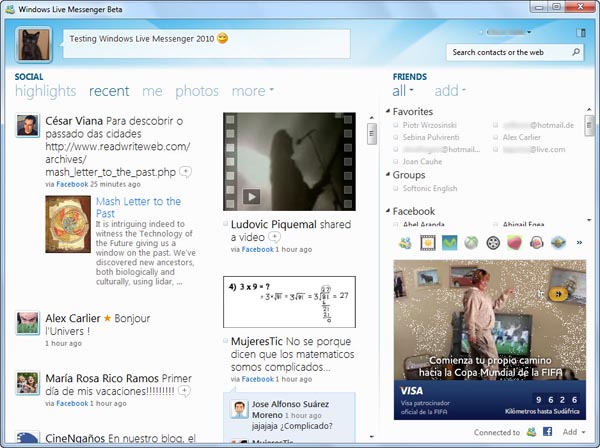Viewport: 600px width, 448px height.
Task: Play Ludovic Piquemal's shared video
Action: (x=252, y=196)
